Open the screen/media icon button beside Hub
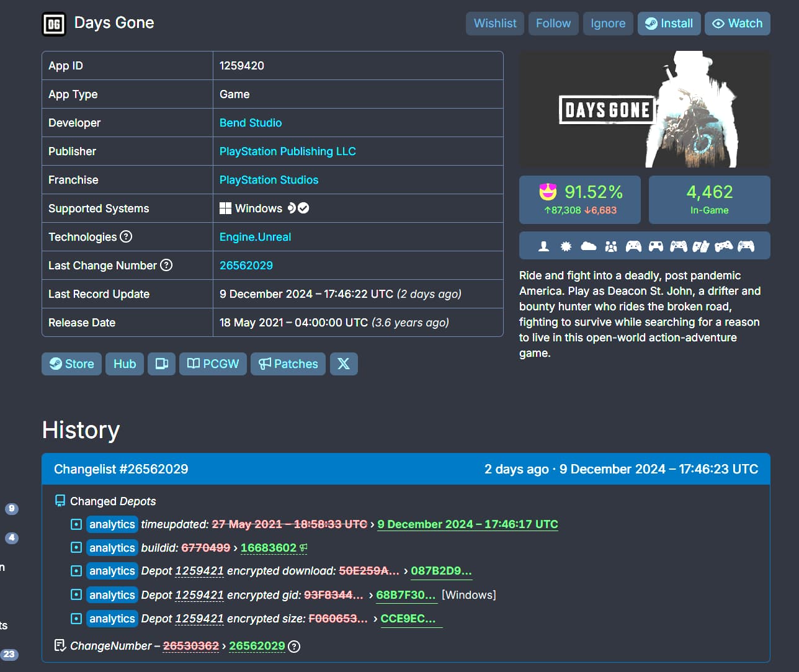The image size is (799, 672). (161, 364)
